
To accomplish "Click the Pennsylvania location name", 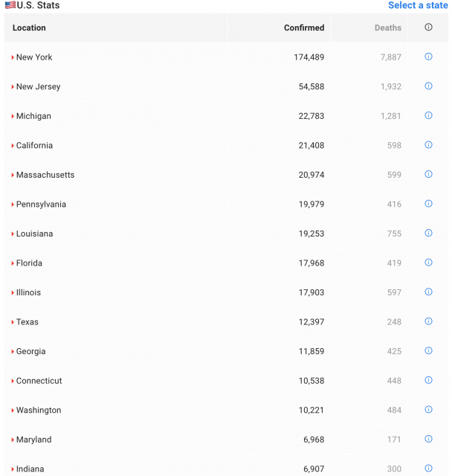I will tap(41, 205).
